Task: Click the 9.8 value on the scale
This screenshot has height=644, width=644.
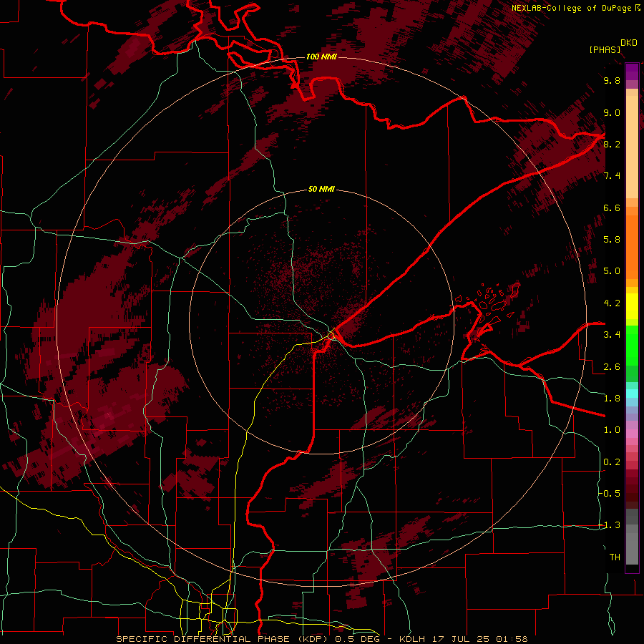Action: click(612, 80)
